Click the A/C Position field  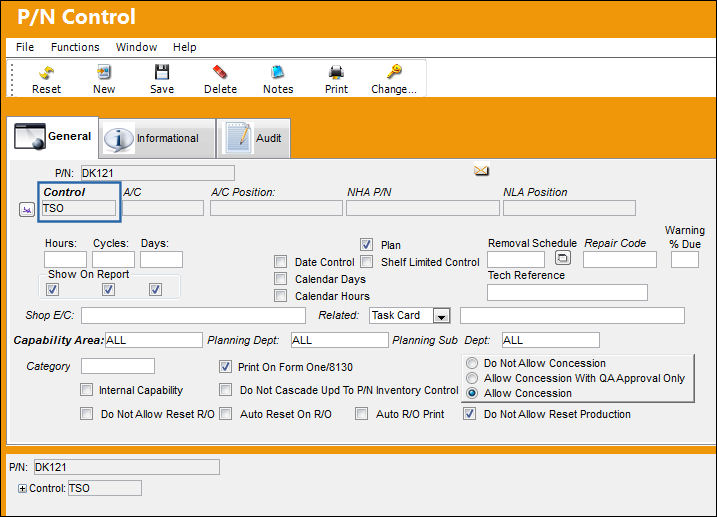pos(276,208)
